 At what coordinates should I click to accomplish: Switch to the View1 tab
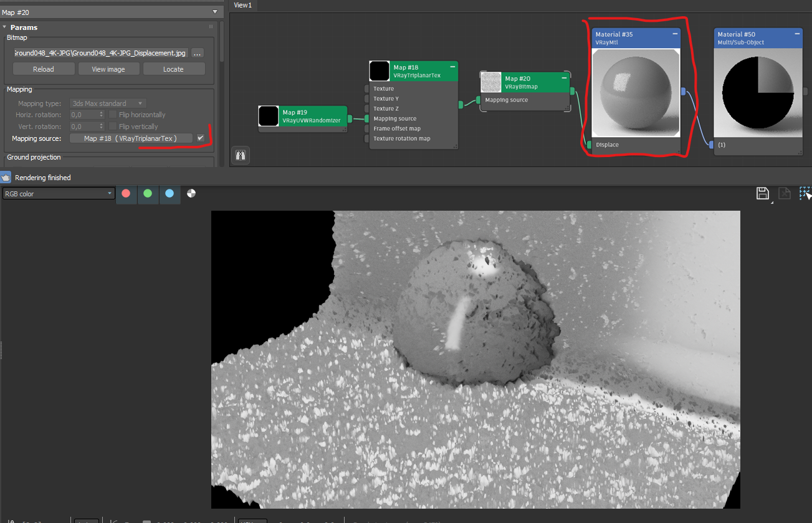pos(242,5)
